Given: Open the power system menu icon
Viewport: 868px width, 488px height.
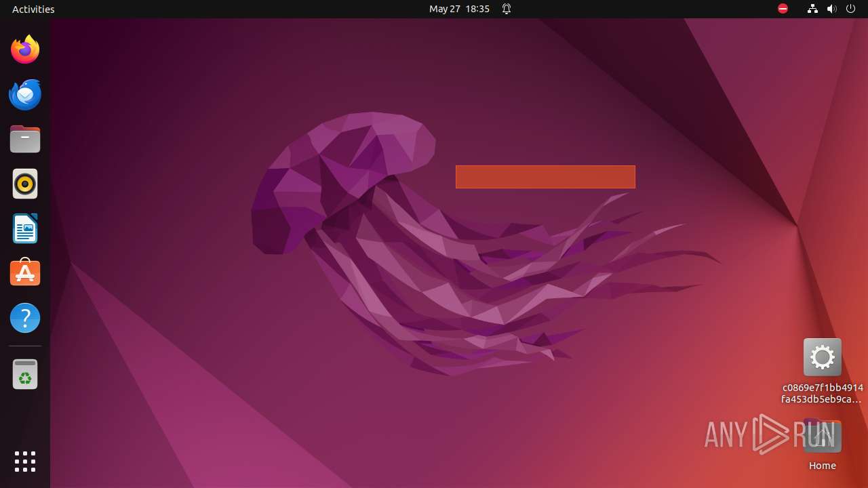Looking at the screenshot, I should pos(851,9).
